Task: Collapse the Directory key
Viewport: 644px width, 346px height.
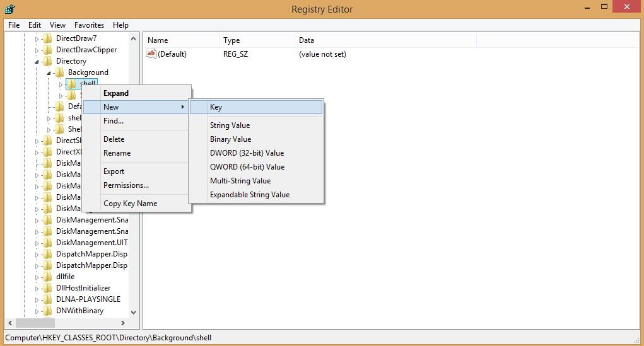Action: [37, 62]
